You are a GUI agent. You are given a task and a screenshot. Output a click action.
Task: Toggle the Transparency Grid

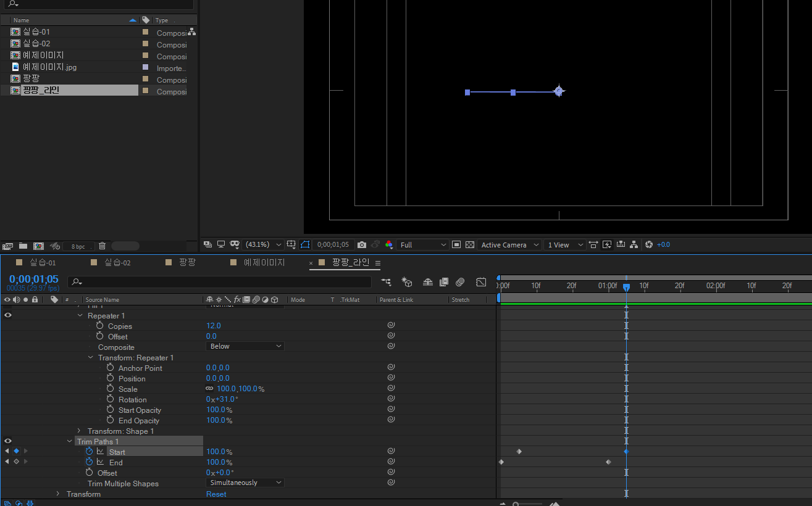[x=470, y=244]
